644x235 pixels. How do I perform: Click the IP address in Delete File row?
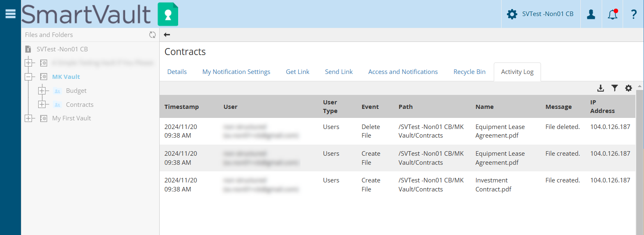610,127
